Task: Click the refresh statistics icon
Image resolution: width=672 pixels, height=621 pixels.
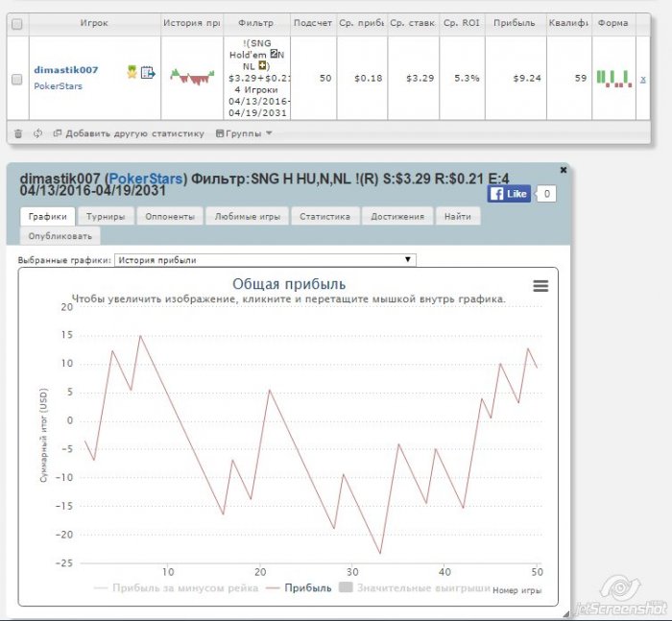Action: pos(37,133)
